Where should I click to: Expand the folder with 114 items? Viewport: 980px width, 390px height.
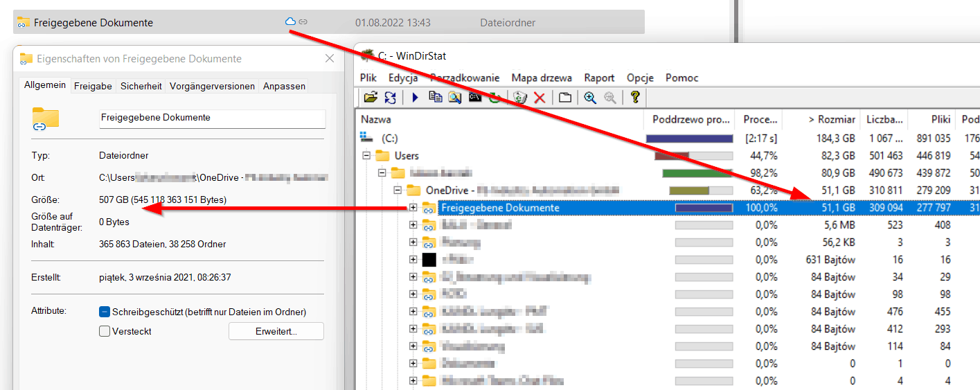[413, 346]
